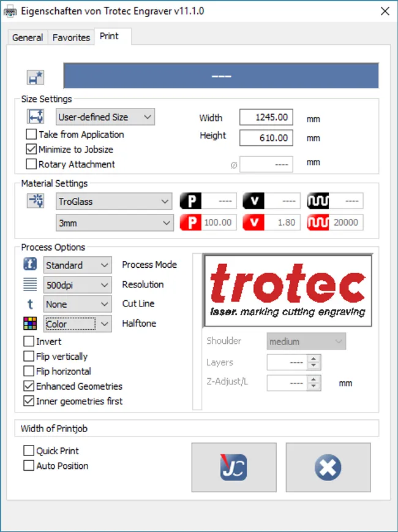This screenshot has height=532, width=398.
Task: Click the Halftone label
Action: coord(139,324)
